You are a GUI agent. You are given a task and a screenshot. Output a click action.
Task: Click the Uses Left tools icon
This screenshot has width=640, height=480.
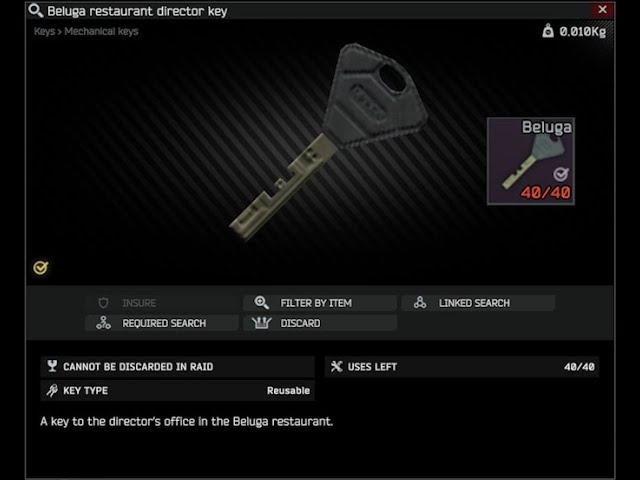click(x=336, y=367)
